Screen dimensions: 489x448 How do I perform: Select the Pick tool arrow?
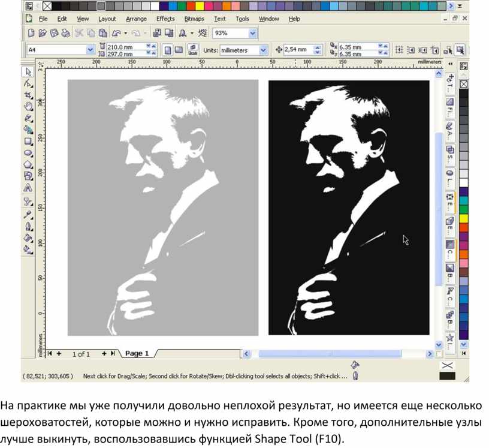click(28, 72)
